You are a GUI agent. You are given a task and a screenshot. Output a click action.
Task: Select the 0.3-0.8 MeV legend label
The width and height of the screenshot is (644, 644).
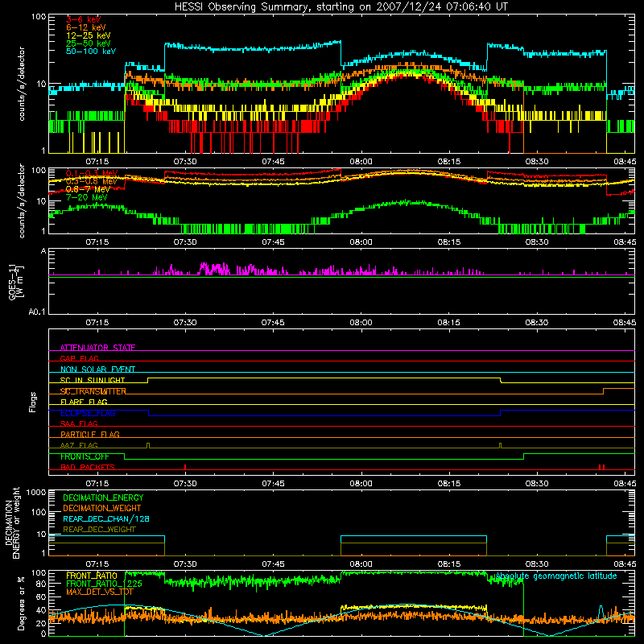[92, 181]
